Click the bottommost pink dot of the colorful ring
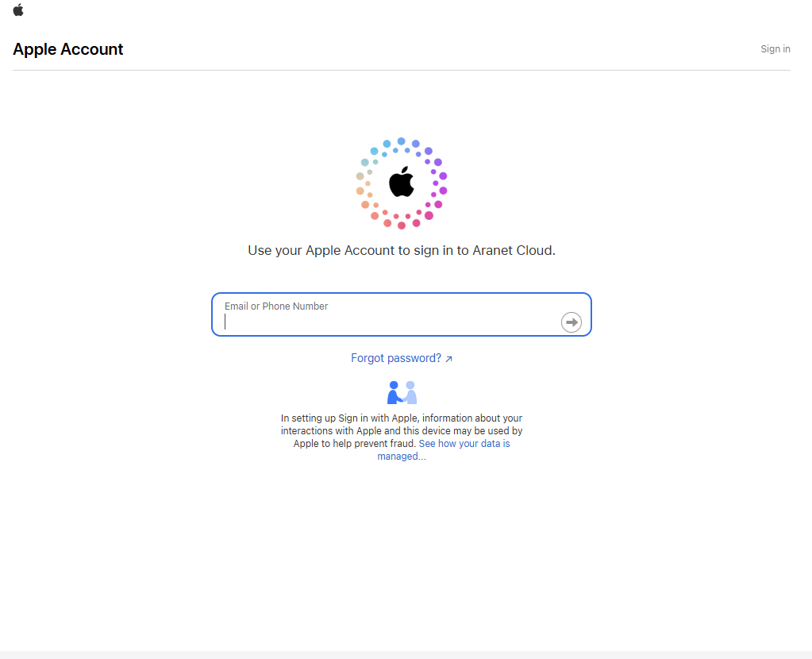812x659 pixels. coord(402,225)
